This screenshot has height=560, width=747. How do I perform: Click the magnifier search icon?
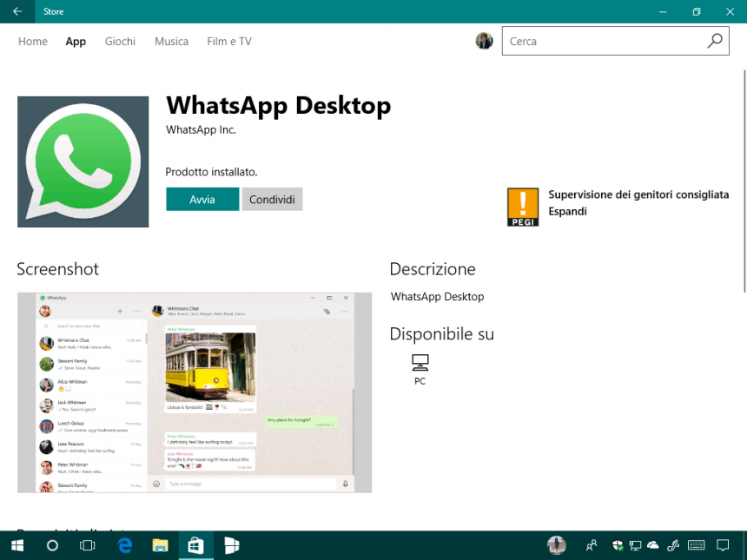[715, 41]
